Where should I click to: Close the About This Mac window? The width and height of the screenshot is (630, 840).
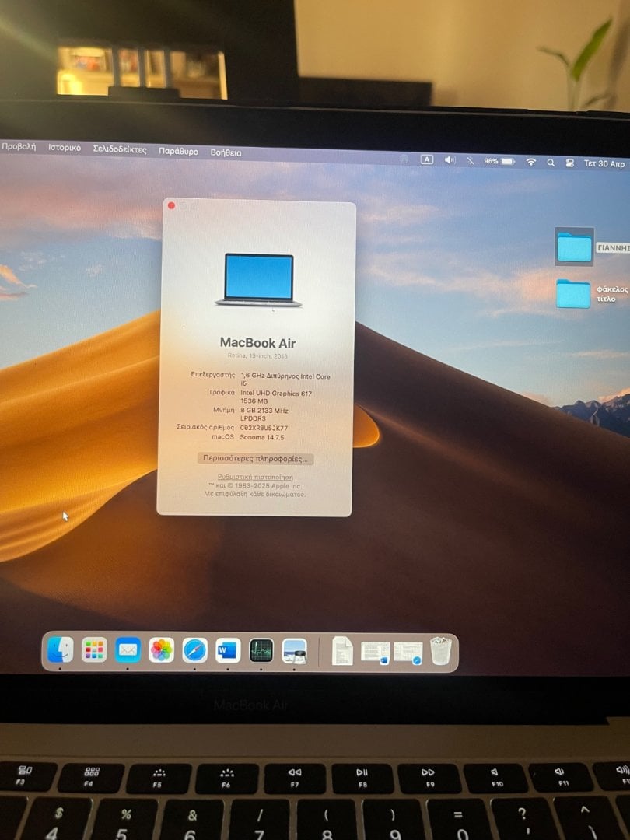171,205
